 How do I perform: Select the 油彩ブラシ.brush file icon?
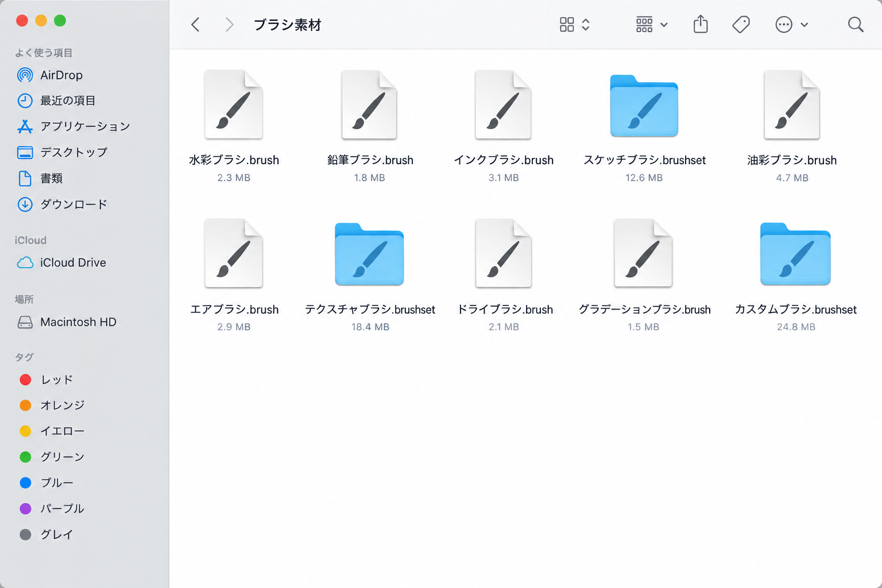pyautogui.click(x=792, y=105)
